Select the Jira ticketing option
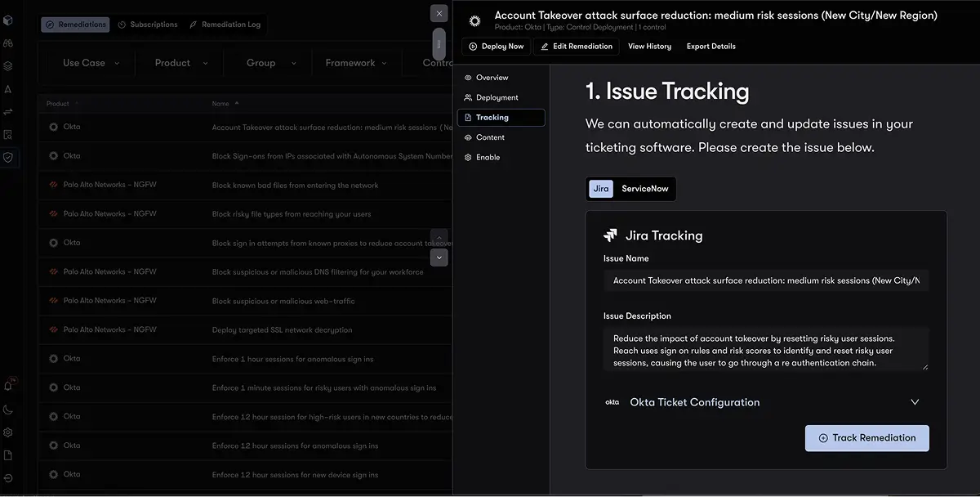980x497 pixels. tap(601, 189)
